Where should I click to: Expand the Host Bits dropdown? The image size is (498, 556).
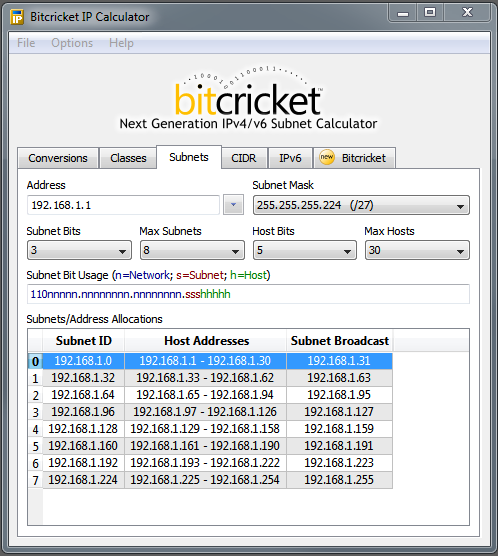(305, 250)
